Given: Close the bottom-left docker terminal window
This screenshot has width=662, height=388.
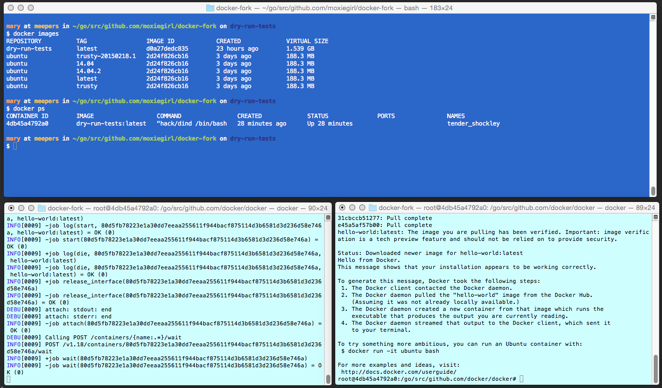Looking at the screenshot, I should (11, 208).
